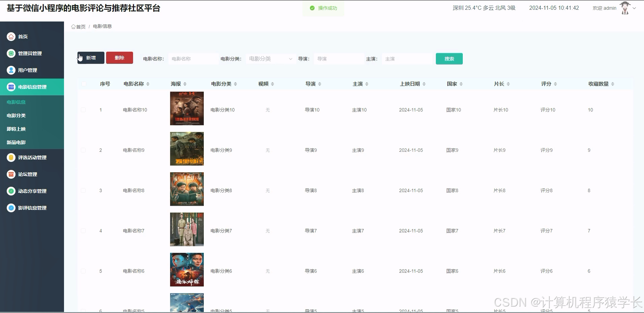Click 欢迎 admin greeting text
This screenshot has width=644, height=313.
point(605,8)
